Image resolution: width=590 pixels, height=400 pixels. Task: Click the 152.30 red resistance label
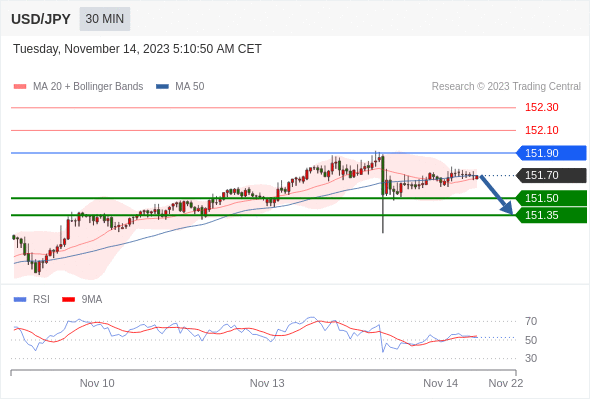coord(542,108)
